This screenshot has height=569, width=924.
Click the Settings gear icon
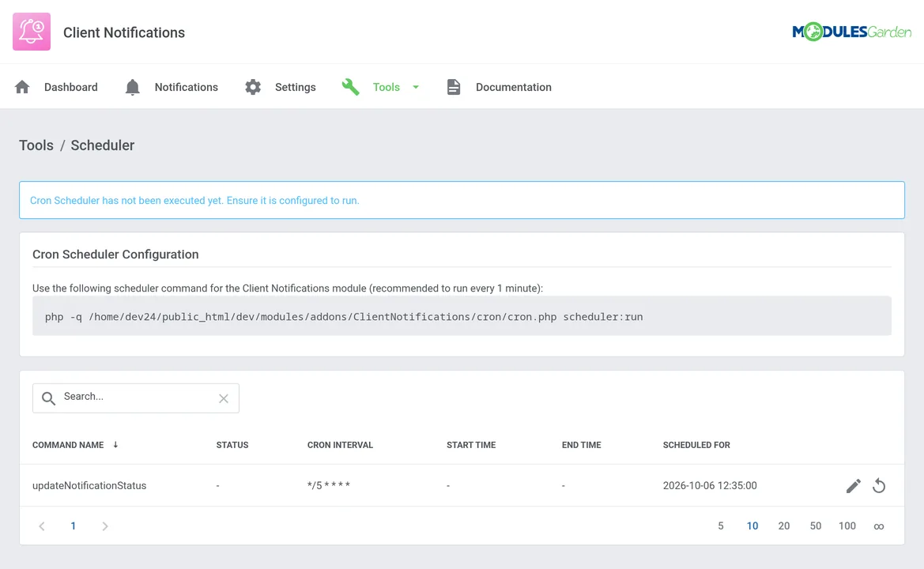253,87
